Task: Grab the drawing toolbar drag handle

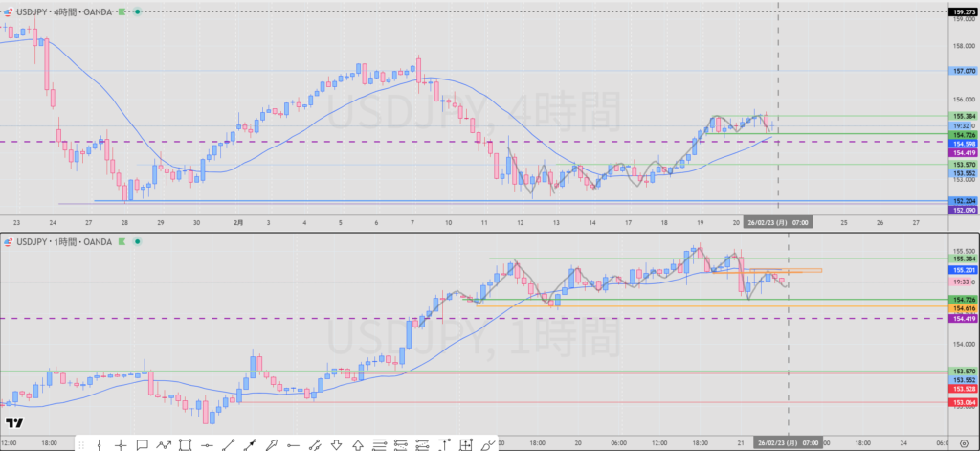Action: (82, 444)
